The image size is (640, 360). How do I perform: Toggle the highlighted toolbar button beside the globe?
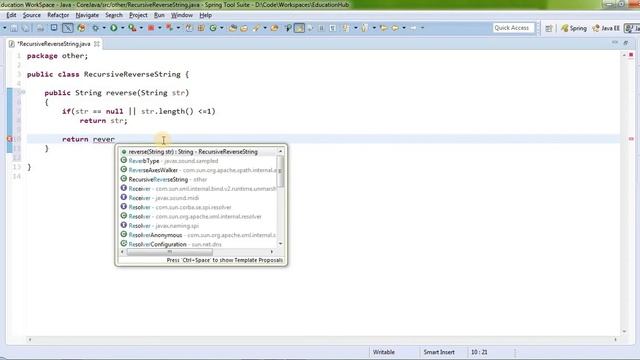point(68,28)
